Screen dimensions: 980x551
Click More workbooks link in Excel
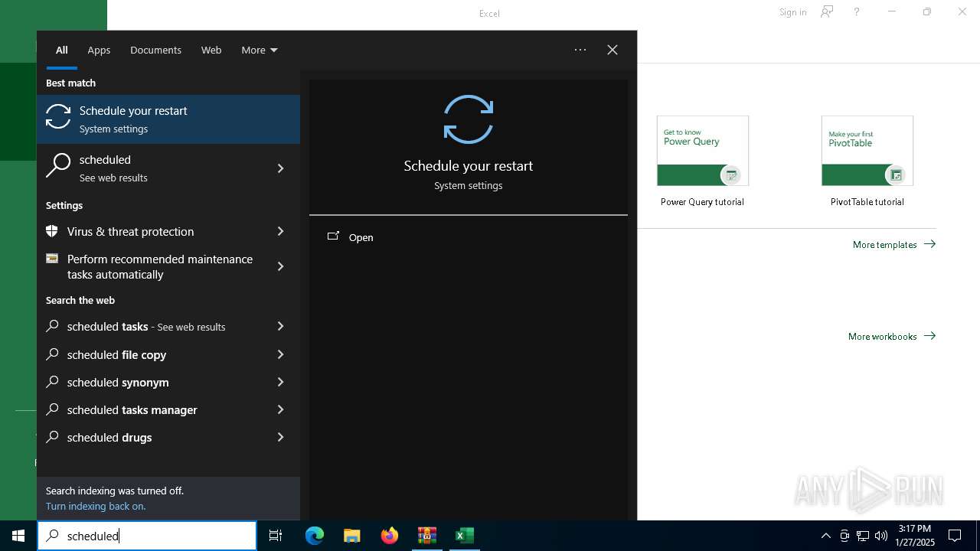pyautogui.click(x=892, y=336)
